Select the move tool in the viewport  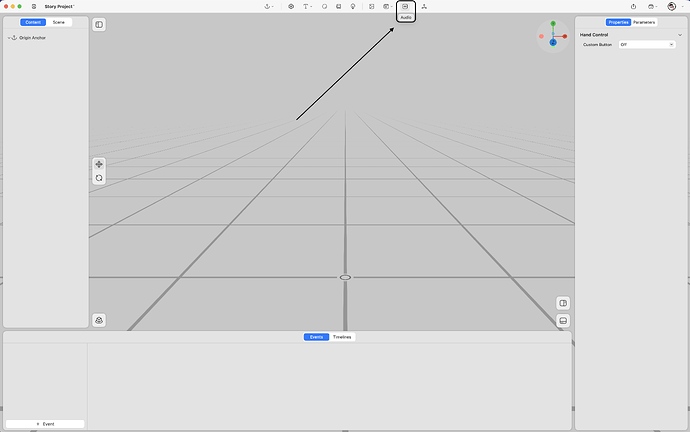coord(99,164)
